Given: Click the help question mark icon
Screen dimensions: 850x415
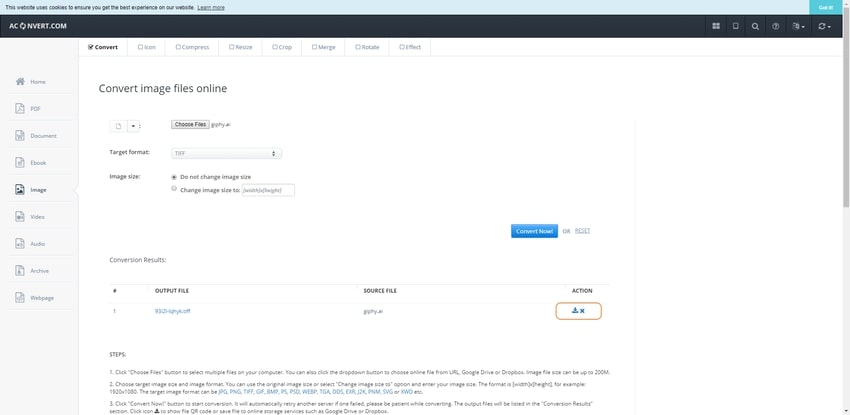Looking at the screenshot, I should click(x=776, y=26).
